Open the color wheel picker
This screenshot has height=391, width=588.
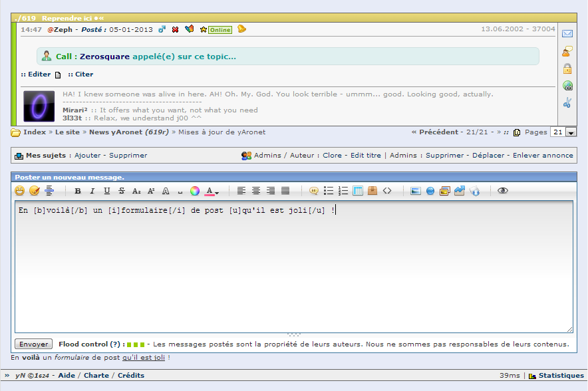[195, 191]
